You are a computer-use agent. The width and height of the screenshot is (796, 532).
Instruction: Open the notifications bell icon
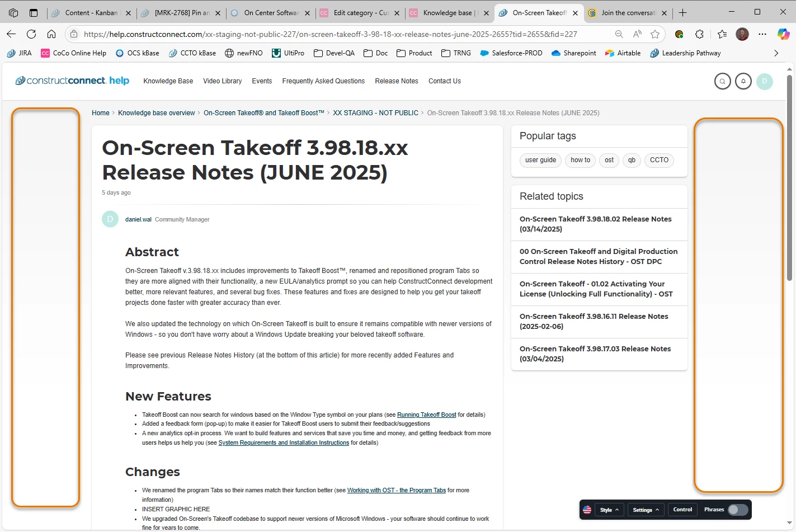pyautogui.click(x=743, y=82)
